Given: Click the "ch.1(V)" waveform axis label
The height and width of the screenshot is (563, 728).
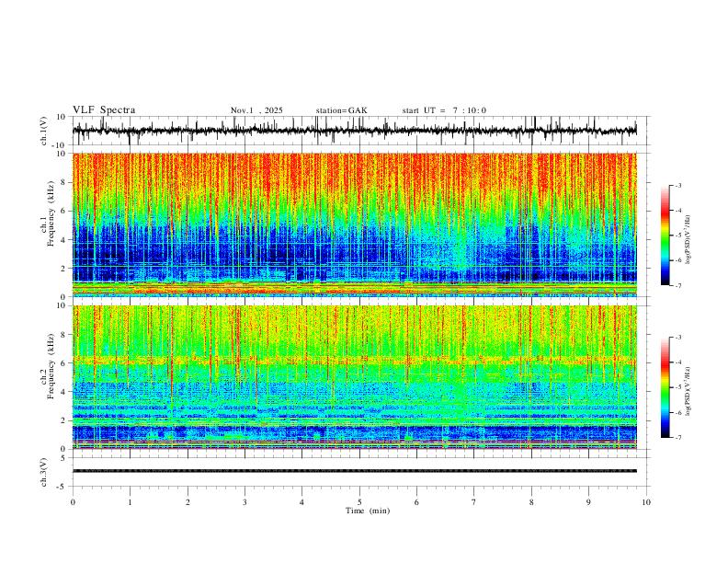Looking at the screenshot, I should (44, 131).
